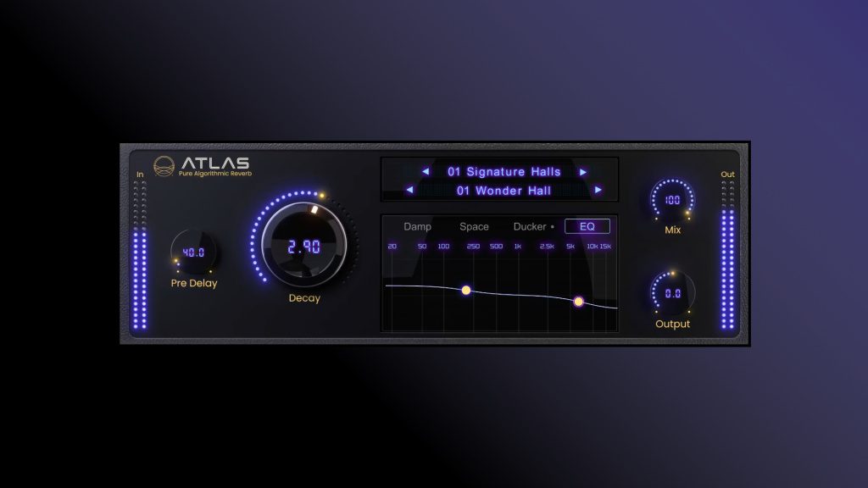The height and width of the screenshot is (488, 868).
Task: Go to next preset category arrow beside Signature Halls
Action: (x=583, y=171)
